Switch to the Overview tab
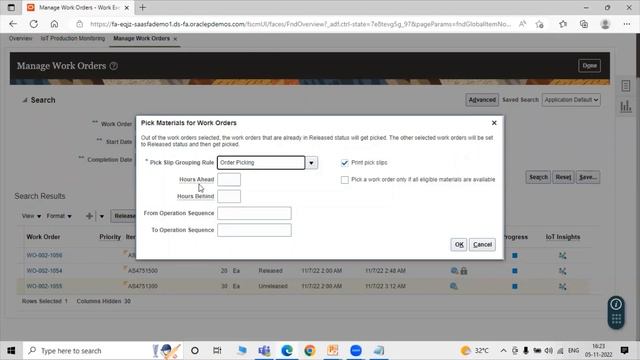 pyautogui.click(x=20, y=38)
